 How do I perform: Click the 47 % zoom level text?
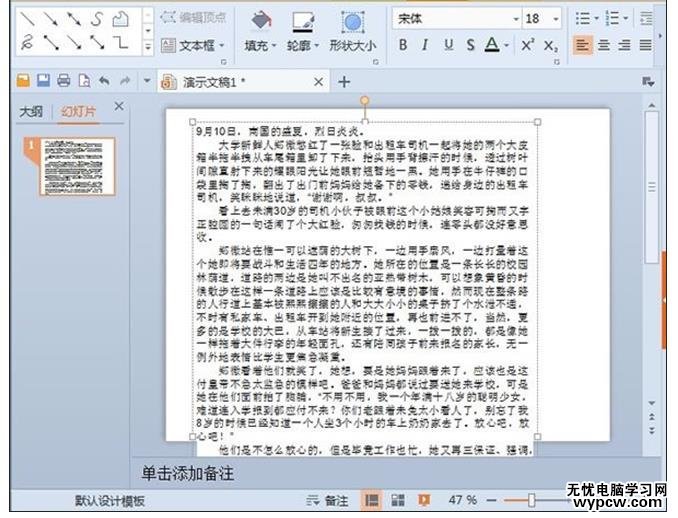pos(462,500)
